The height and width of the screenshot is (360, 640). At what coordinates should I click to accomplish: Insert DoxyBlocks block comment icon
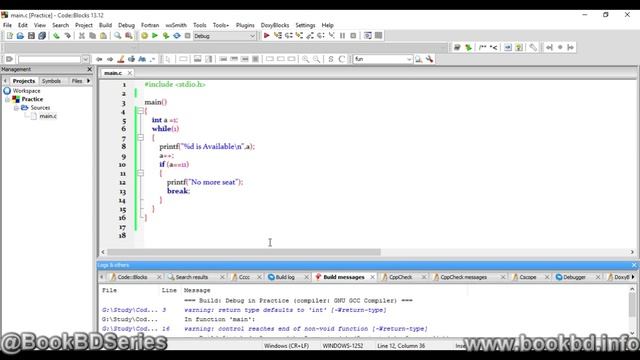pyautogui.click(x=482, y=47)
